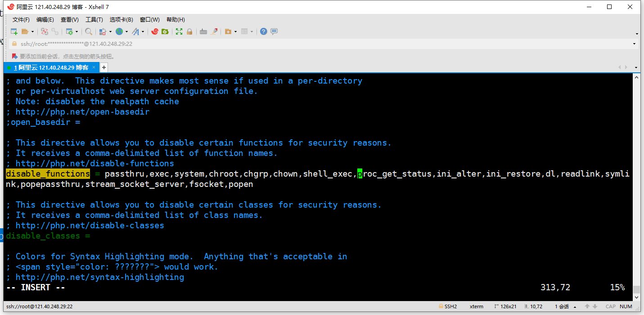Click the status bar down arrow icon

coord(595,306)
